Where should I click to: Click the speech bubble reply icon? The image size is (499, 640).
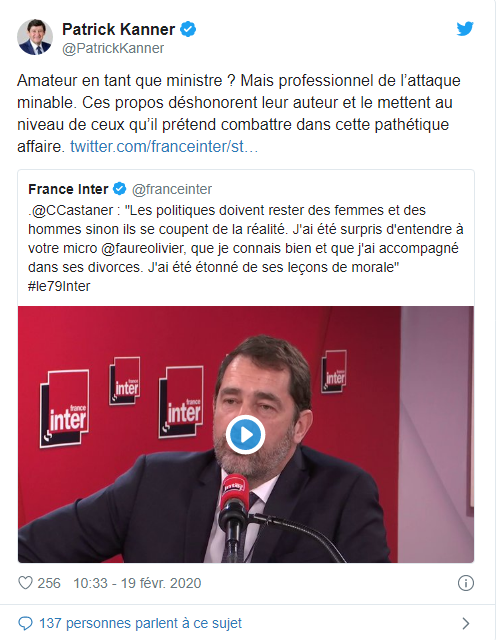(25, 623)
